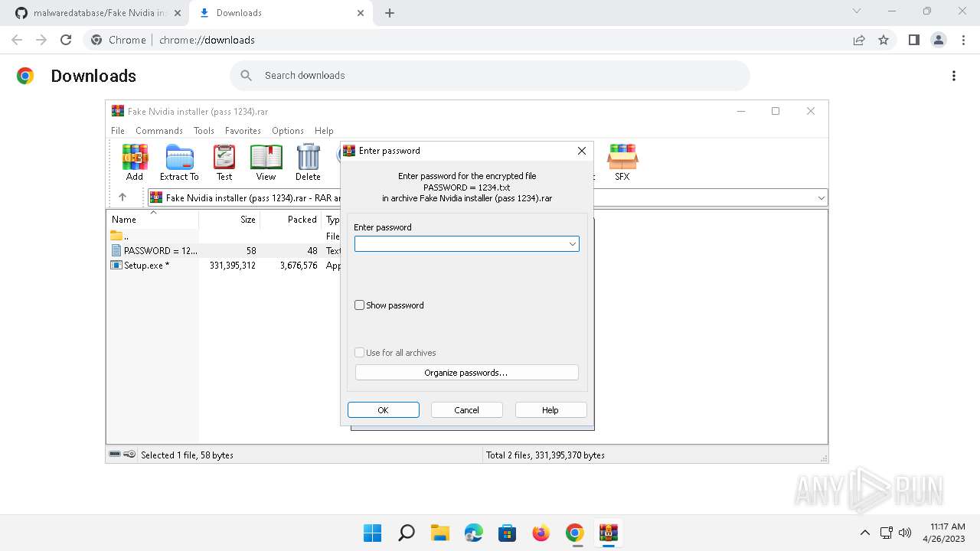The width and height of the screenshot is (980, 551).
Task: Open Microsoft Store taskbar icon
Action: 508,533
